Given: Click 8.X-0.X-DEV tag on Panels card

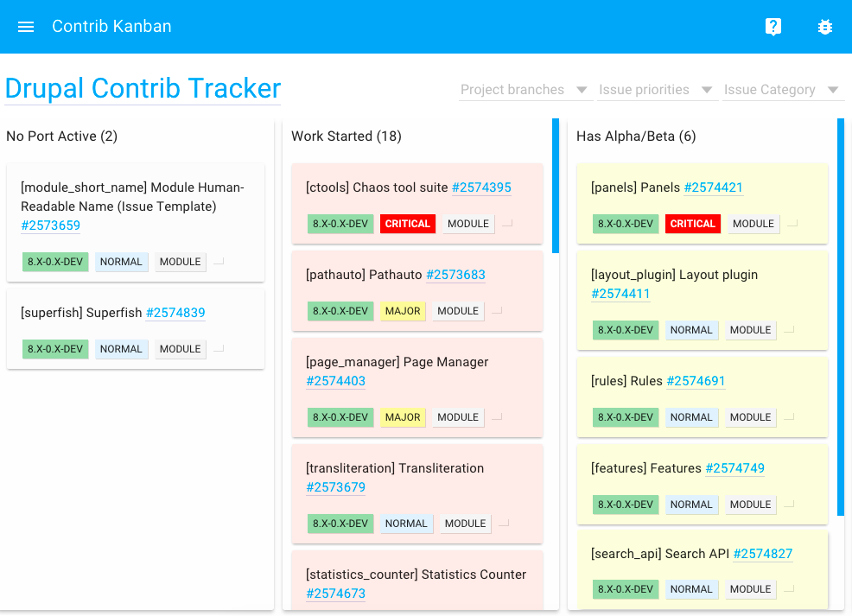Looking at the screenshot, I should tap(626, 224).
